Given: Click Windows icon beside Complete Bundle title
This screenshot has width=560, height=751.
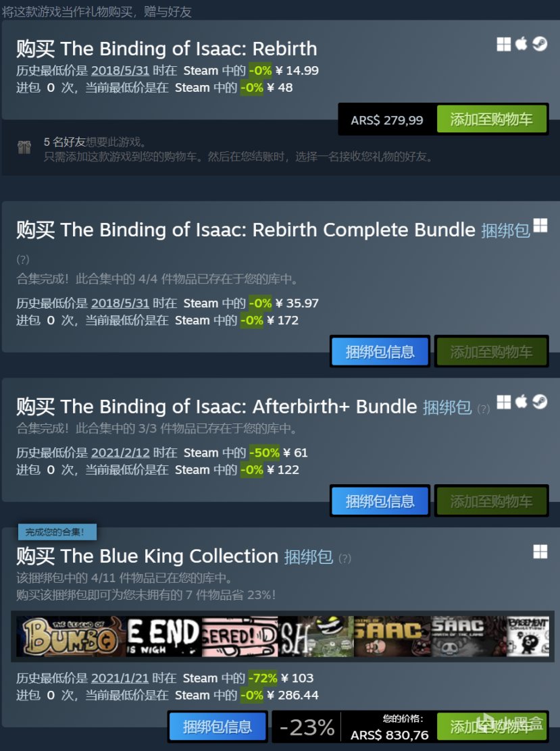Looking at the screenshot, I should pos(540,225).
